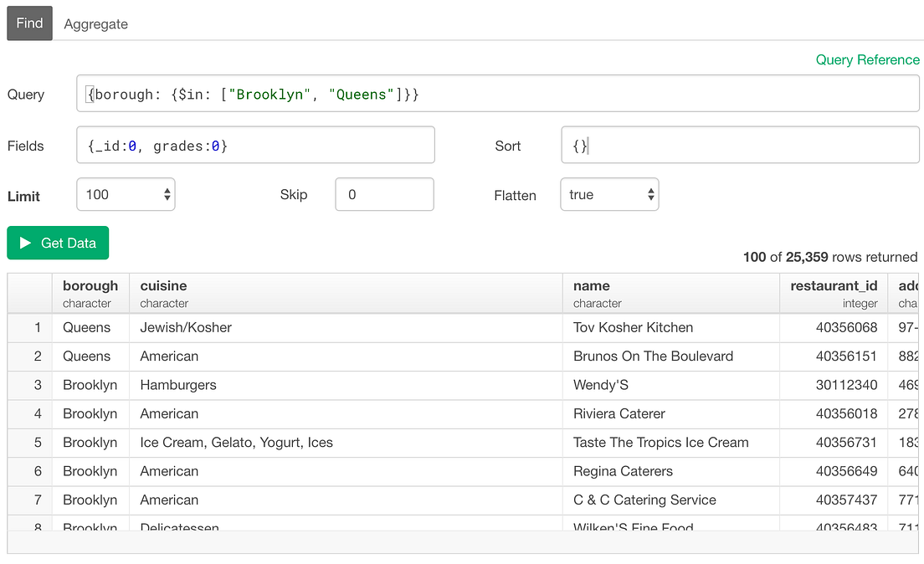Click the green play icon on Get Data
Image resolution: width=924 pixels, height=564 pixels.
(27, 243)
